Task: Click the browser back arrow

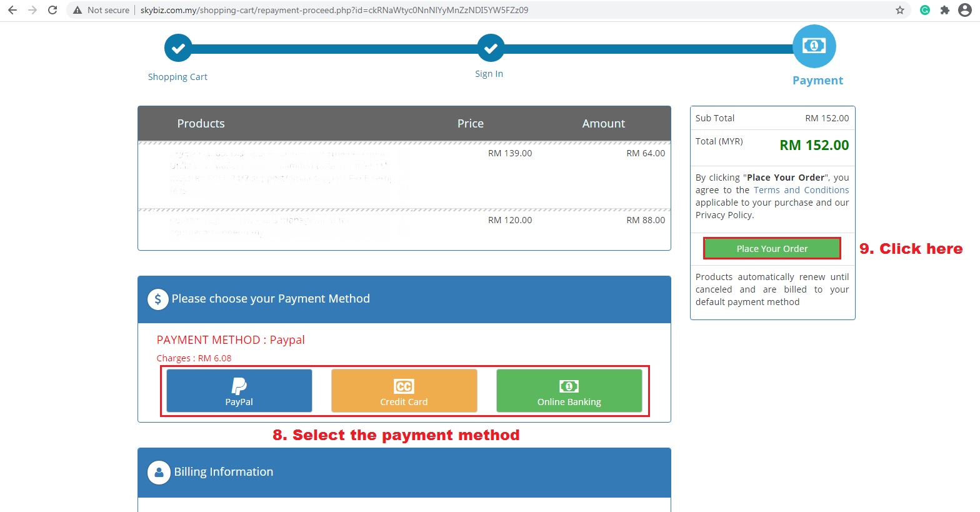Action: pyautogui.click(x=12, y=10)
